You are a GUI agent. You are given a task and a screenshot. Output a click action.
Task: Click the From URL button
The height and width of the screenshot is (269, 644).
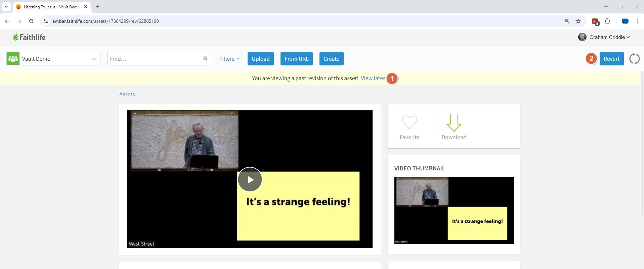296,59
